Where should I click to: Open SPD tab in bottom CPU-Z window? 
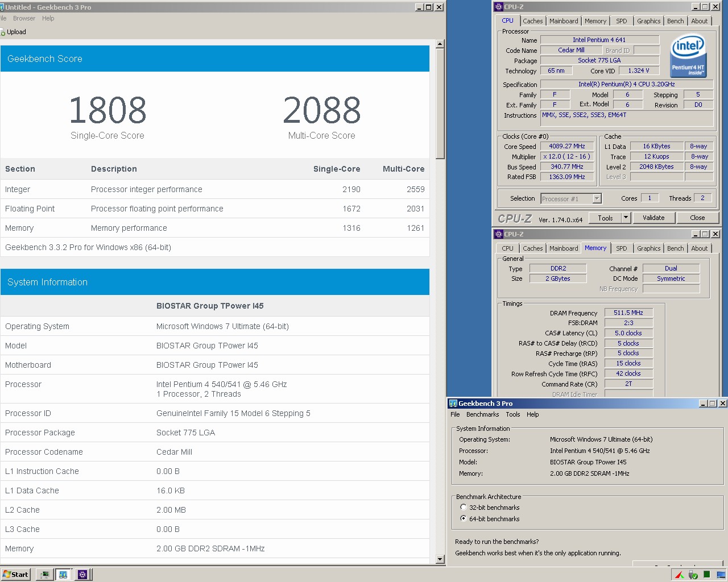coord(622,248)
